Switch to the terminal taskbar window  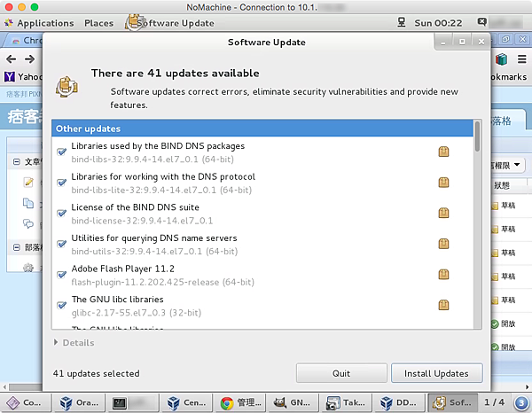pyautogui.click(x=133, y=403)
